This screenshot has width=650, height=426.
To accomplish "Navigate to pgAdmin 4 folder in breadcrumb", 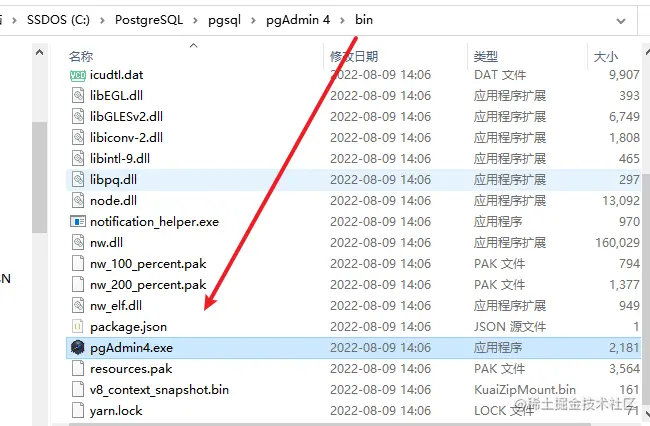I will (x=298, y=20).
